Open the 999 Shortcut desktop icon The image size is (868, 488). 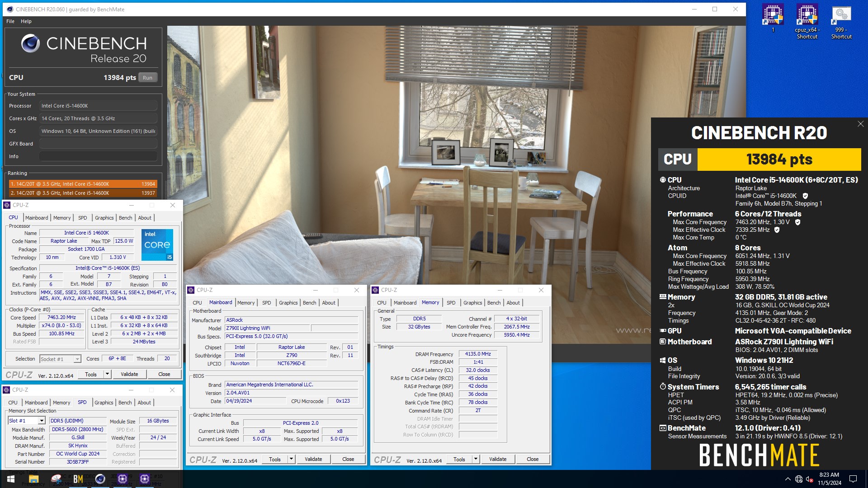tap(841, 22)
